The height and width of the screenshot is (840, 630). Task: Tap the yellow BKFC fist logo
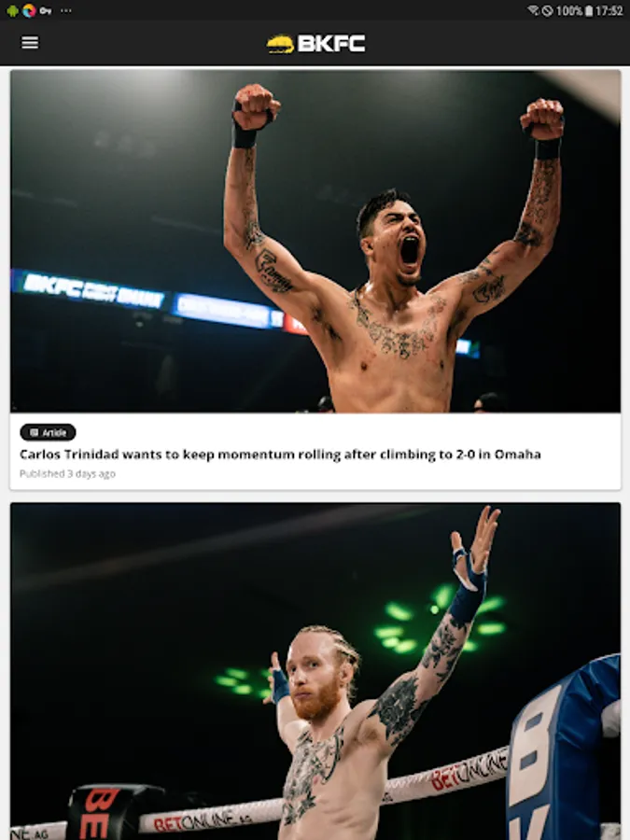(x=280, y=44)
